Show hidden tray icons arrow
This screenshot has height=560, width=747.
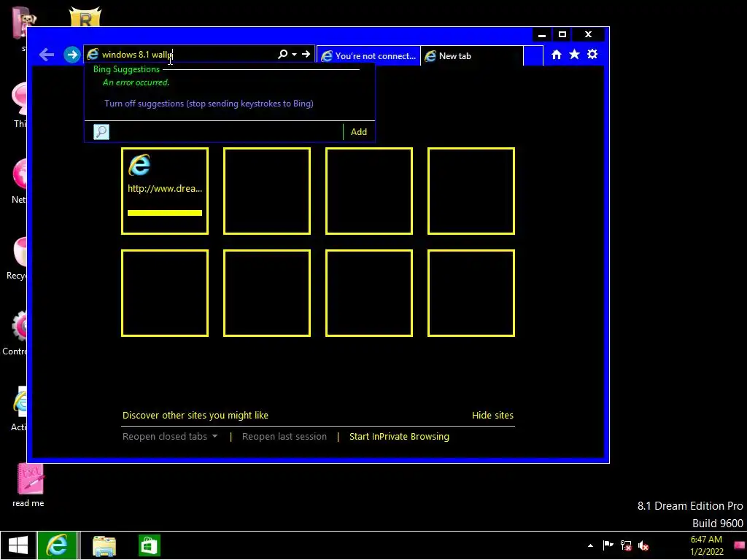pos(590,545)
